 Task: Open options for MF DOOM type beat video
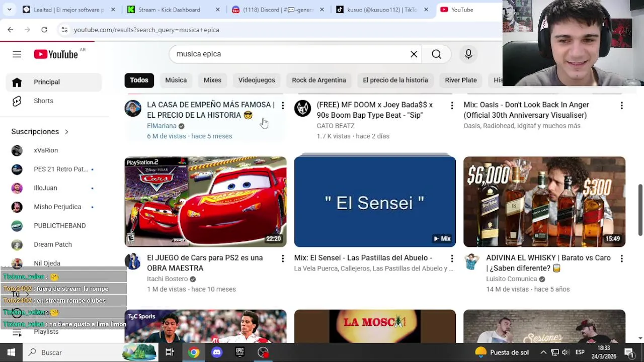[452, 106]
